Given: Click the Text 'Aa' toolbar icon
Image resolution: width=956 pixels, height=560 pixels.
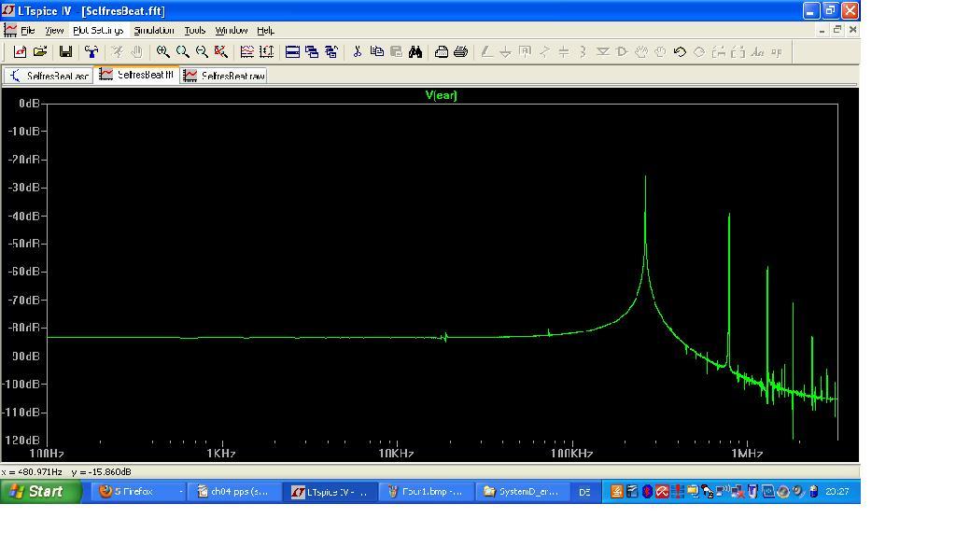Looking at the screenshot, I should [x=757, y=52].
